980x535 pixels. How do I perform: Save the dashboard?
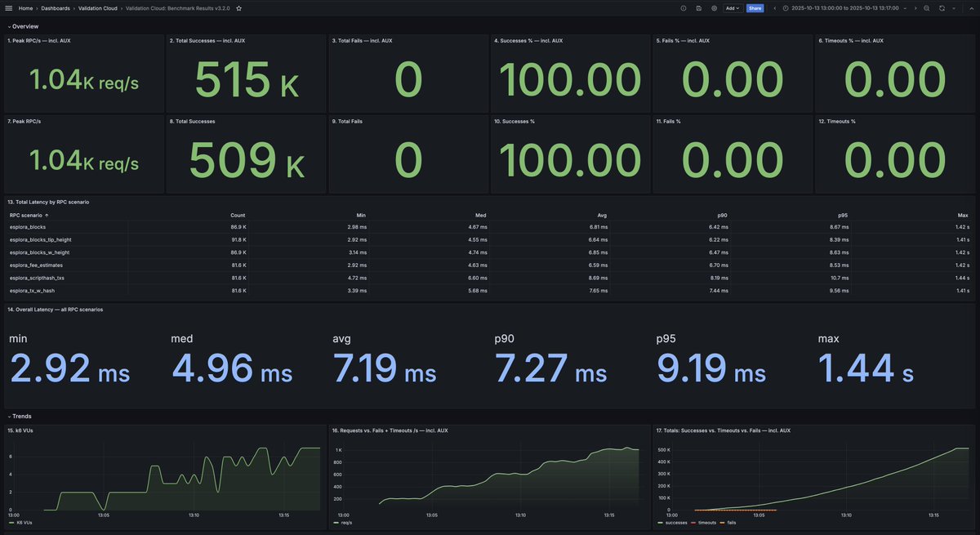tap(699, 8)
